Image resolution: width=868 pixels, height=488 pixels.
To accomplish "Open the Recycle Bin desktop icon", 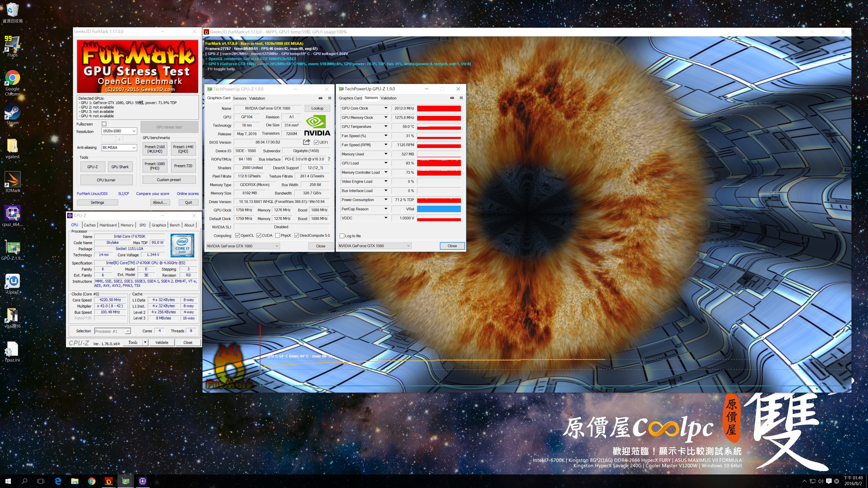I will coord(12,13).
